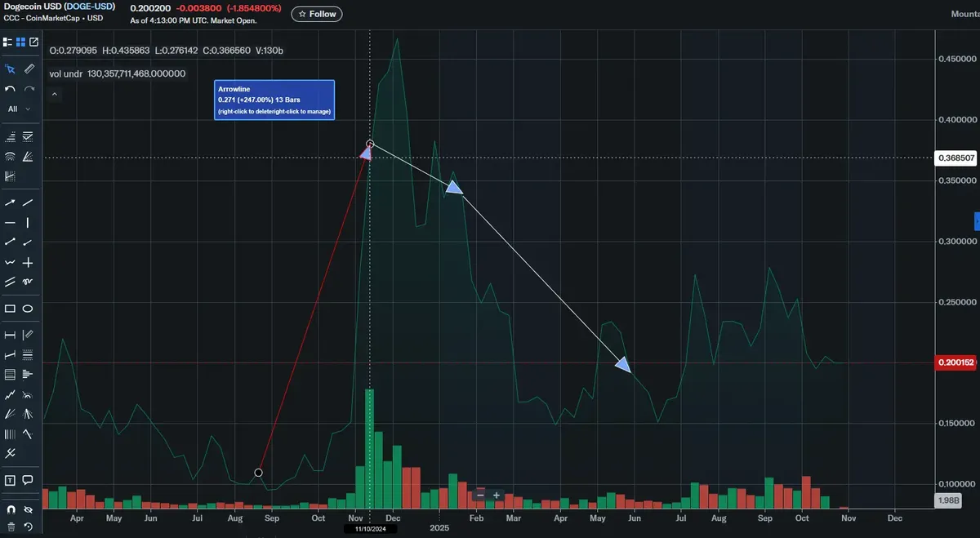Collapse the volume legend with the chevron
980x538 pixels.
click(x=54, y=94)
